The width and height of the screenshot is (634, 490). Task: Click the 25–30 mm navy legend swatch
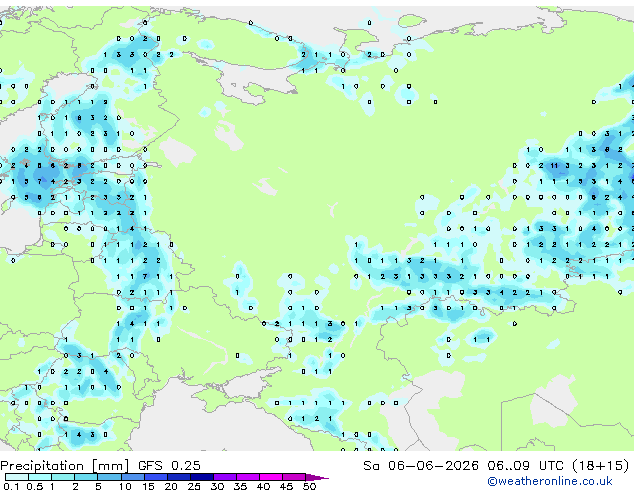point(202,477)
